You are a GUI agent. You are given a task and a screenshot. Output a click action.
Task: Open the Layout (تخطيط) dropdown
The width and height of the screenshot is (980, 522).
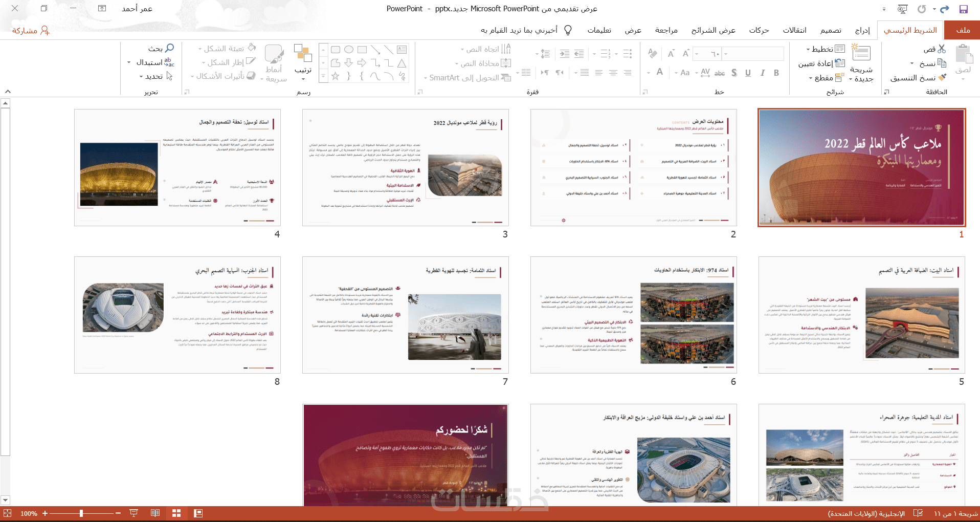826,49
